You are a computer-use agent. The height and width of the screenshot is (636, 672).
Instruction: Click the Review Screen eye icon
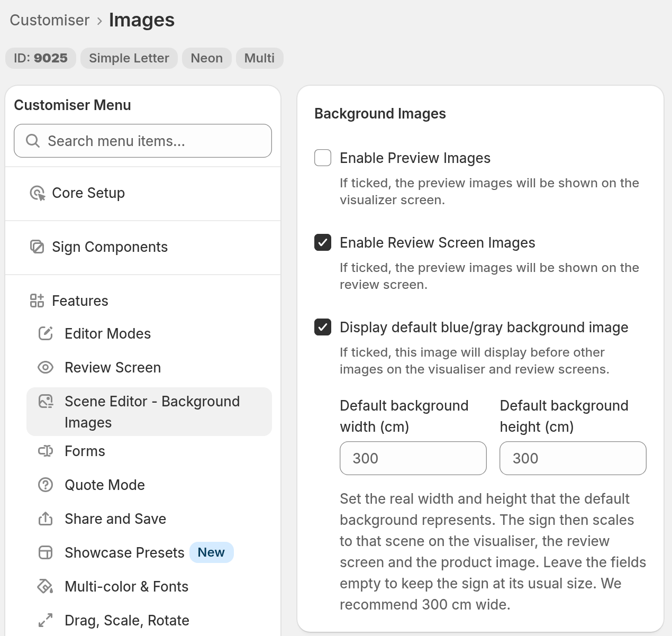46,367
